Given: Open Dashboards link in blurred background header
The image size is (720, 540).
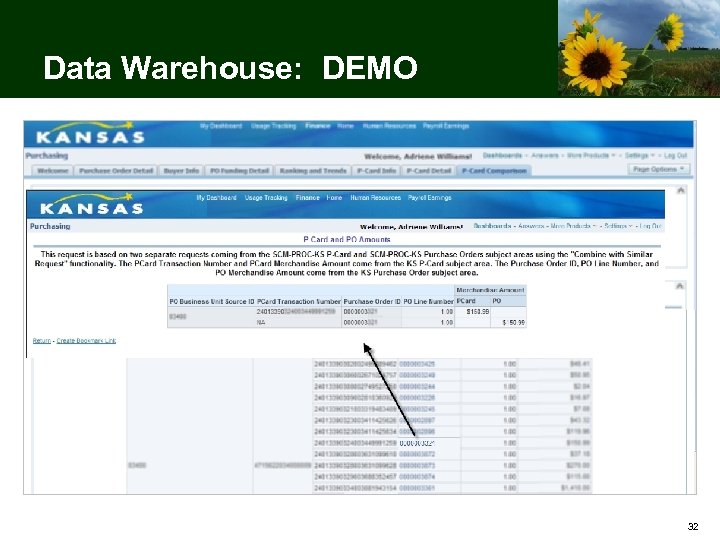Looking at the screenshot, I should pos(502,156).
